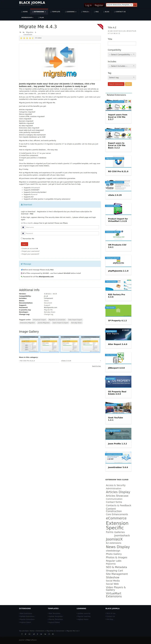Focus the Username input field
151x644 pixels.
click(x=62, y=227)
